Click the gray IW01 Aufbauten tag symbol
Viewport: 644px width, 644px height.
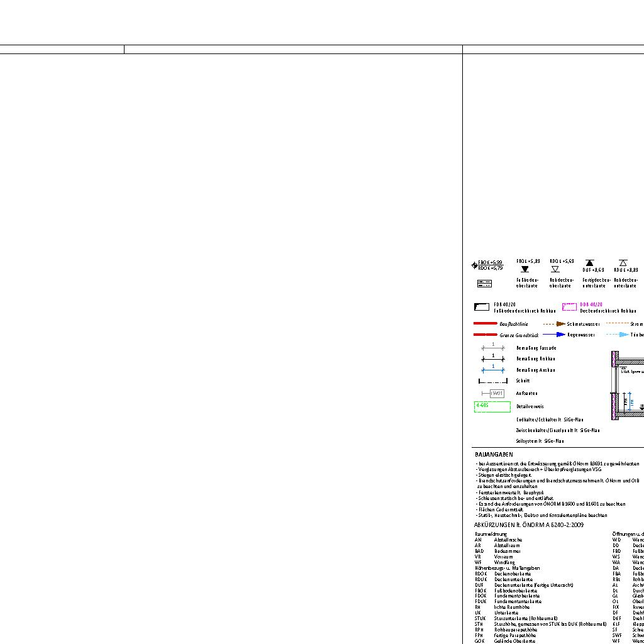[493, 394]
